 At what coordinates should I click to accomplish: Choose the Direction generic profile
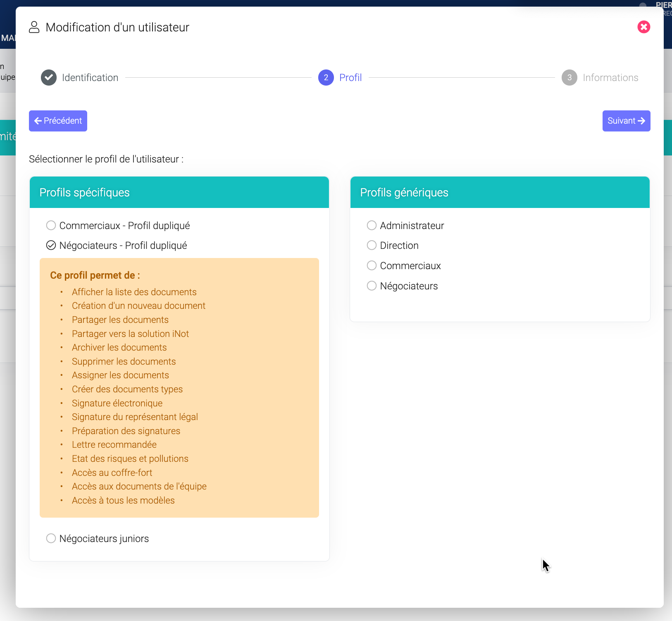point(372,246)
